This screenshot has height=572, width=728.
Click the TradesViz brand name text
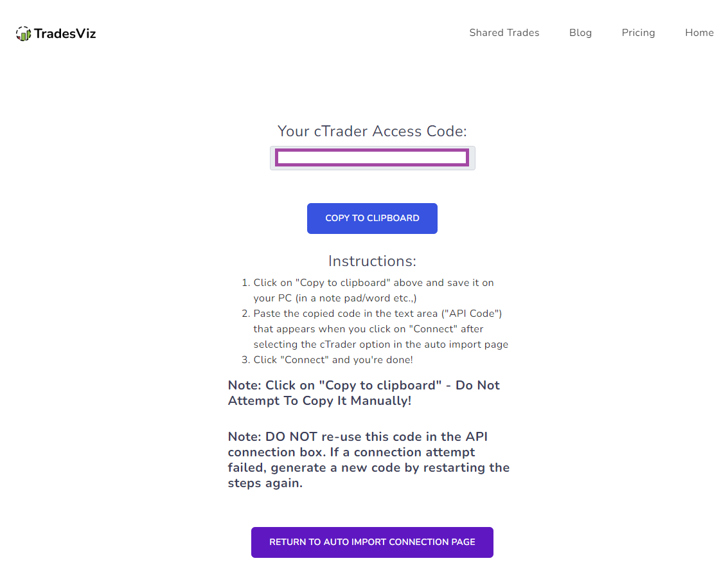(x=64, y=33)
